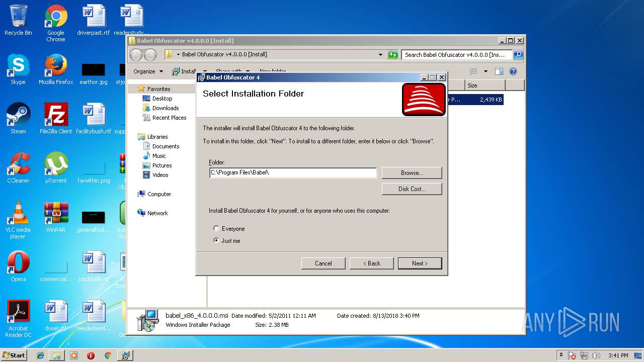
Task: Click Chrome icon in taskbar
Action: click(x=108, y=355)
